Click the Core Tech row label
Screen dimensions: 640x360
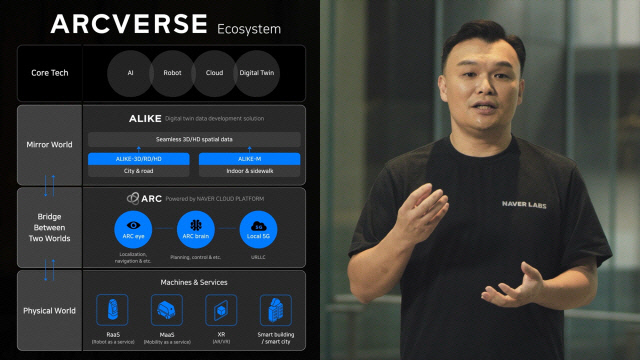(50, 73)
